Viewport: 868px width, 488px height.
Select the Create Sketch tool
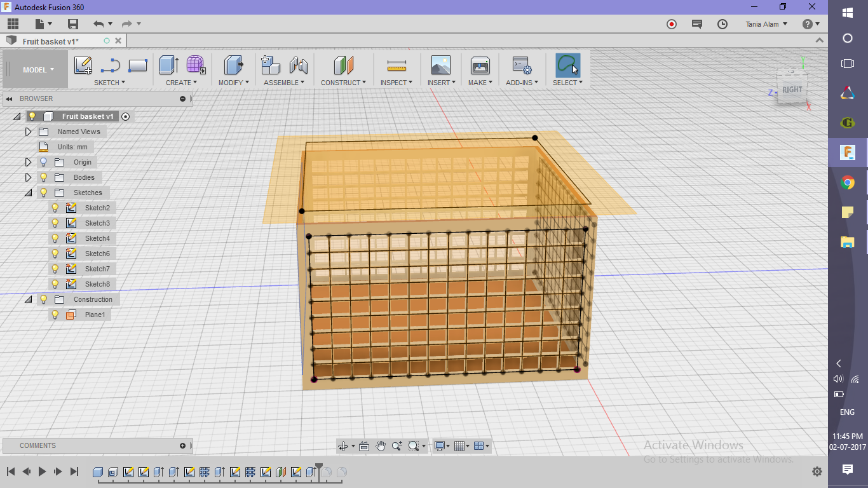click(x=83, y=65)
